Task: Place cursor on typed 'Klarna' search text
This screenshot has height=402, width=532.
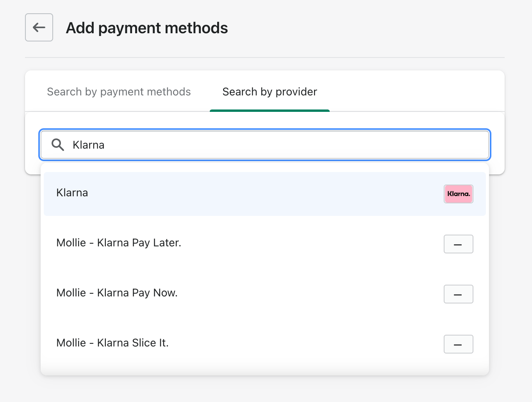Action: click(89, 145)
